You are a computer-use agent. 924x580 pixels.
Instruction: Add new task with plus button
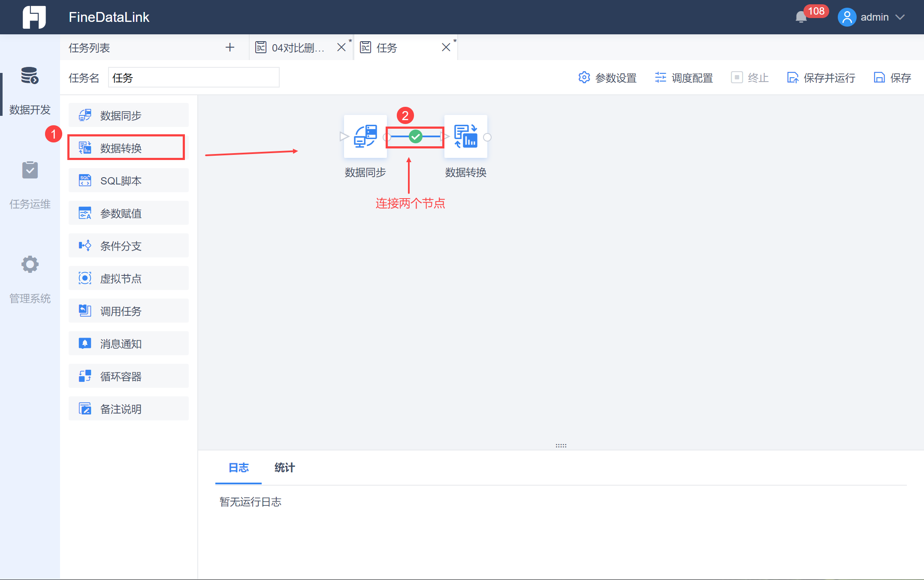tap(230, 47)
